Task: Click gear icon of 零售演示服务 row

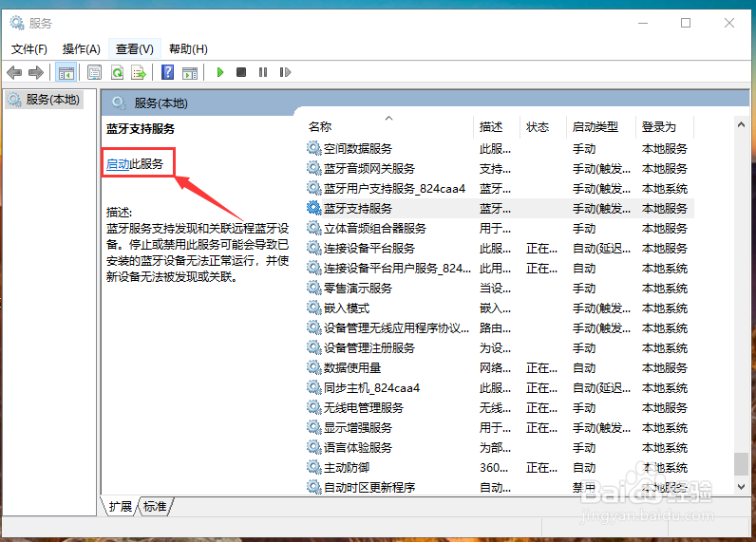Action: 313,289
